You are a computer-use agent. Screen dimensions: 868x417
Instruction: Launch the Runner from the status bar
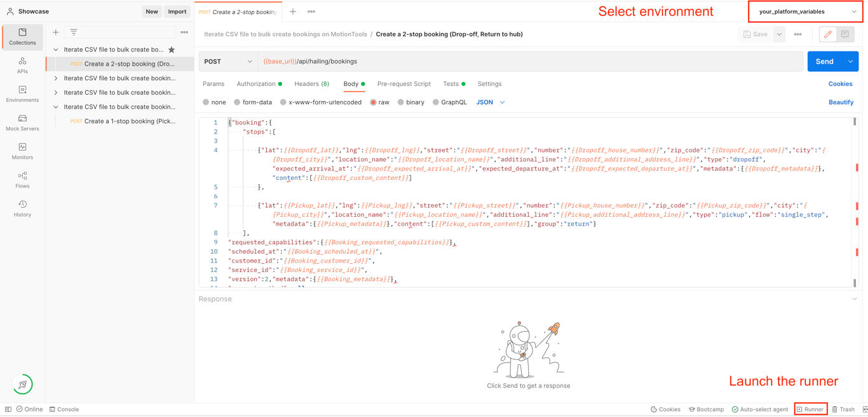pos(810,409)
